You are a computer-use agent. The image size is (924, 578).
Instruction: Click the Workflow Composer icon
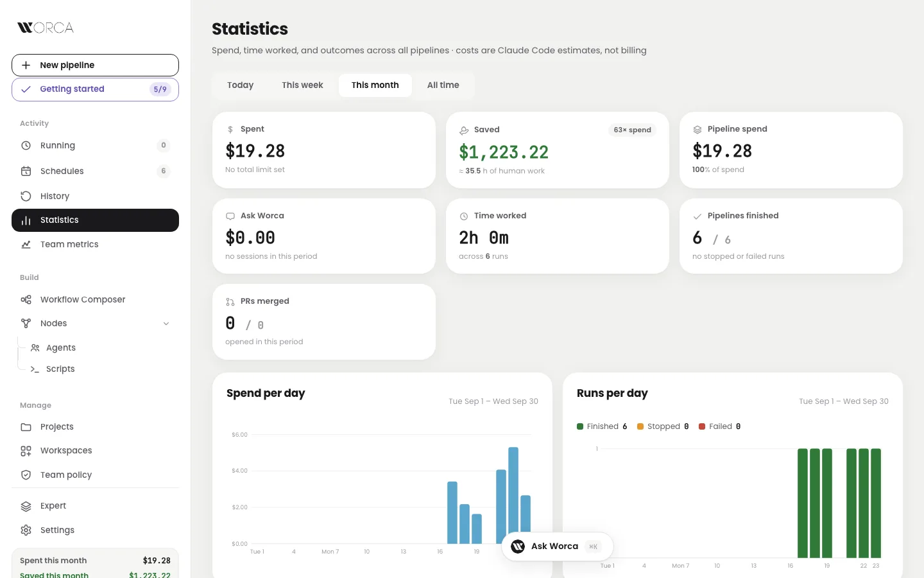26,300
